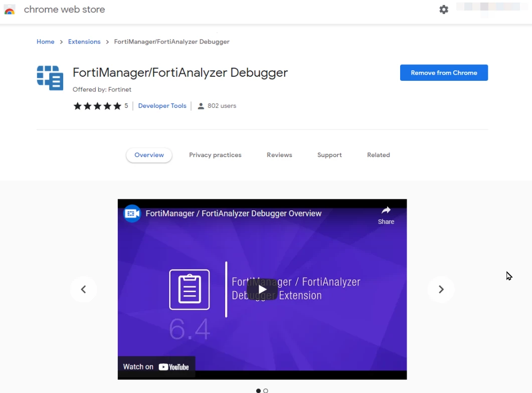Click the Extensions breadcrumb link
The height and width of the screenshot is (393, 532).
[84, 42]
